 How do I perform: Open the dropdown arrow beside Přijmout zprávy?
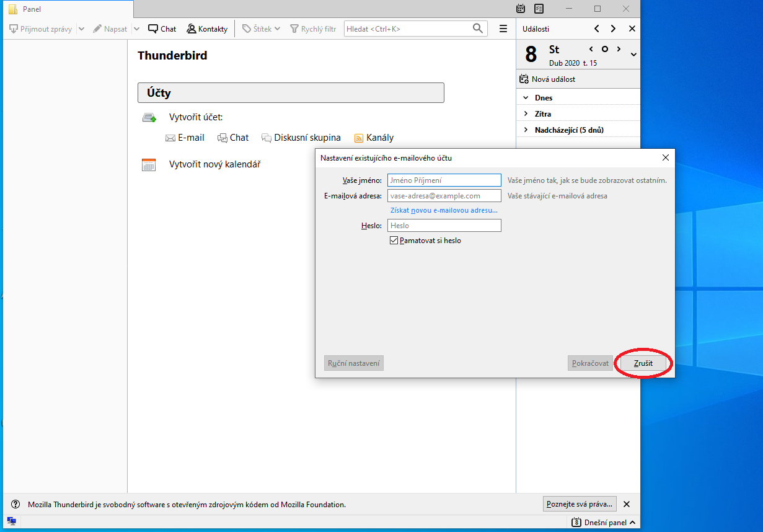(81, 29)
